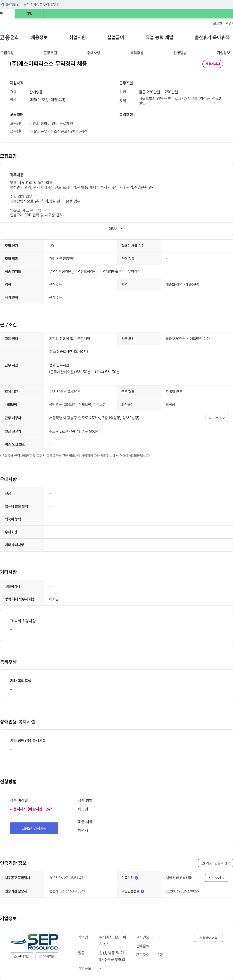Block the company using 열람차단 button
Viewport: 233px width, 980px height.
pyautogui.click(x=47, y=956)
